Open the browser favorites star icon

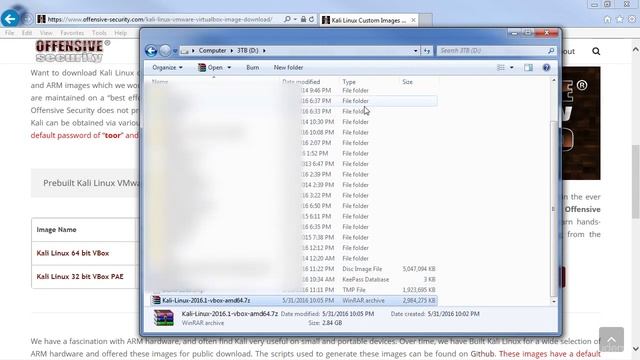coord(620,19)
